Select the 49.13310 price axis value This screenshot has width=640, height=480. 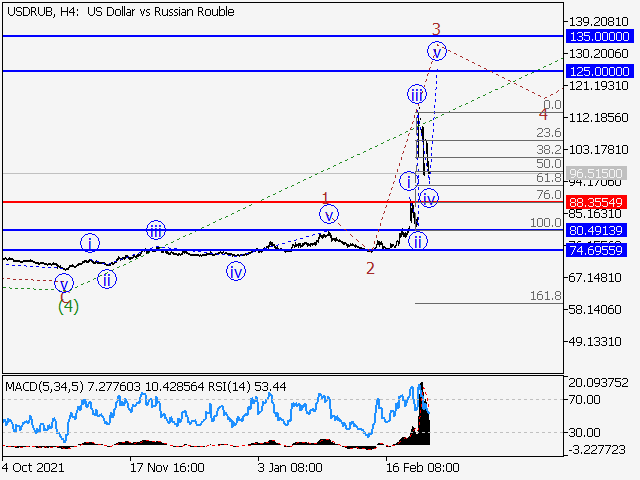click(595, 341)
